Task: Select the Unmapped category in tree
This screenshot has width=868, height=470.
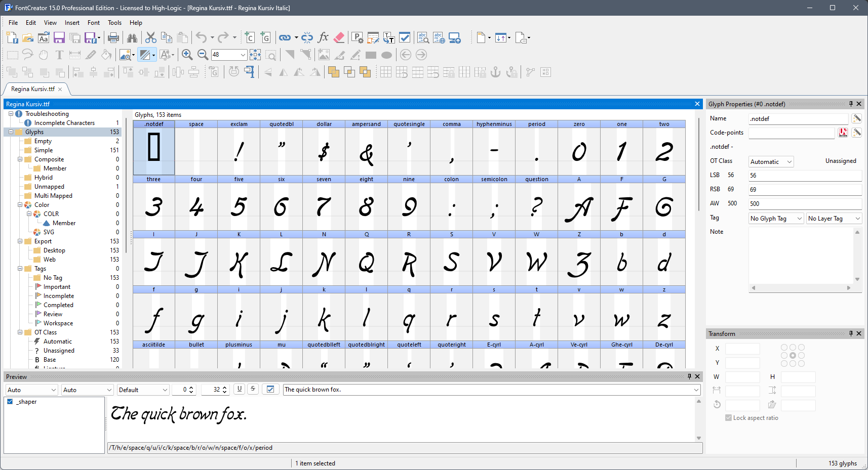Action: tap(49, 186)
